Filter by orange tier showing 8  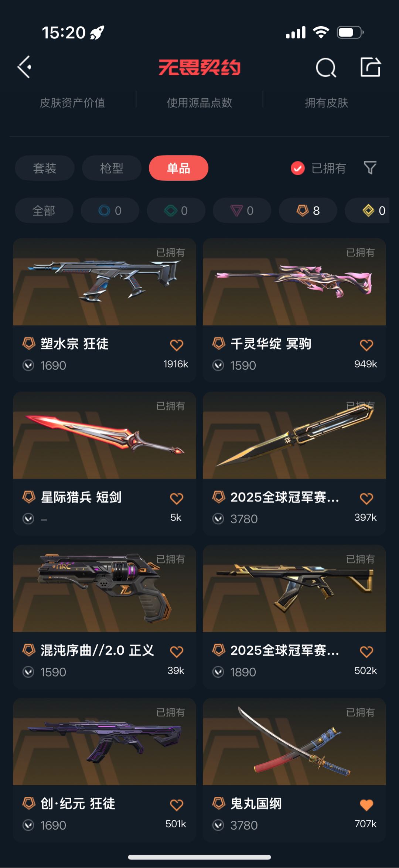(x=308, y=211)
